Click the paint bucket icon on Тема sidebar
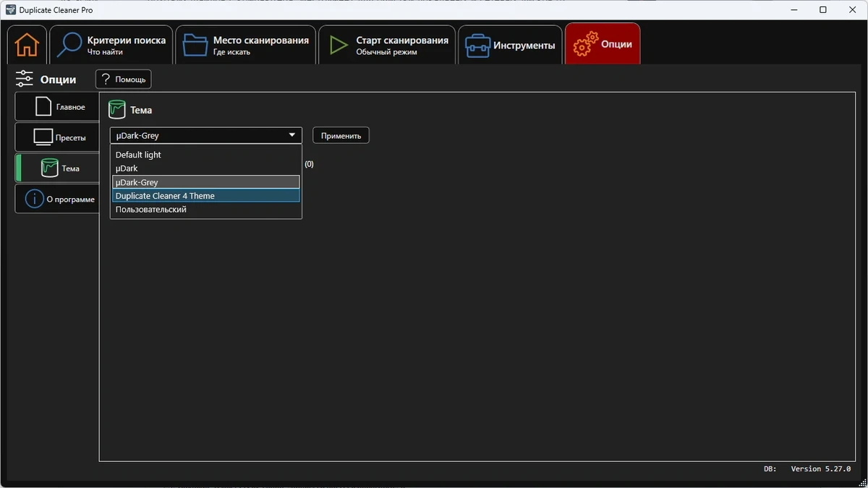868x488 pixels. 49,168
